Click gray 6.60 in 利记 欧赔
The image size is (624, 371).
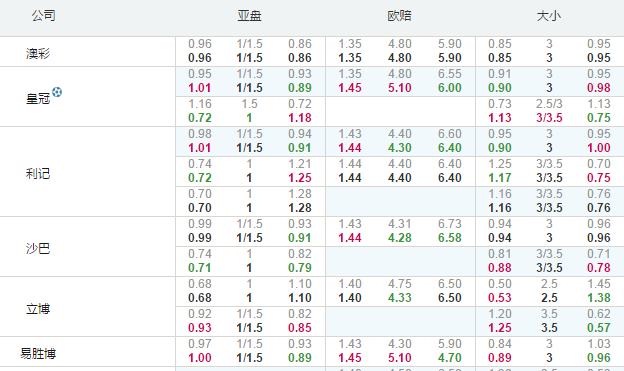[x=450, y=134]
